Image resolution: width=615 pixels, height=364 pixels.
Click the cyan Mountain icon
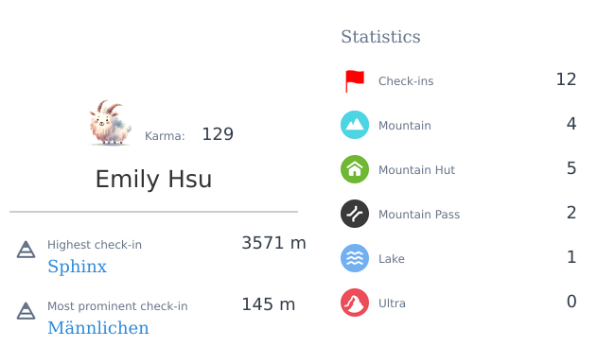click(x=355, y=125)
